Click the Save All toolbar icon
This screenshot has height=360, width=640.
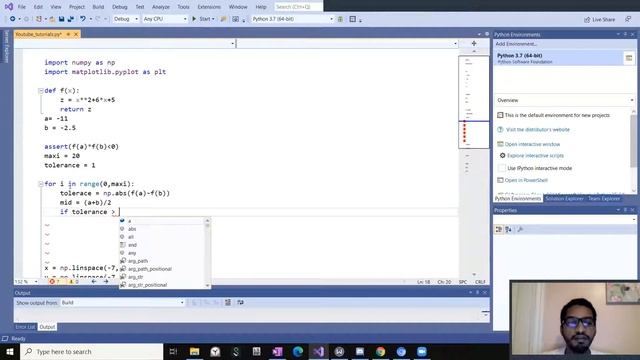coord(71,19)
